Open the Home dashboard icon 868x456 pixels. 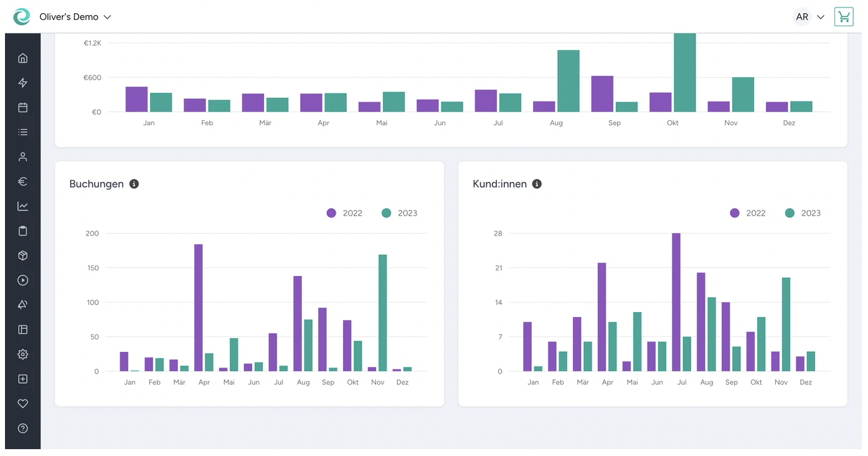point(22,57)
